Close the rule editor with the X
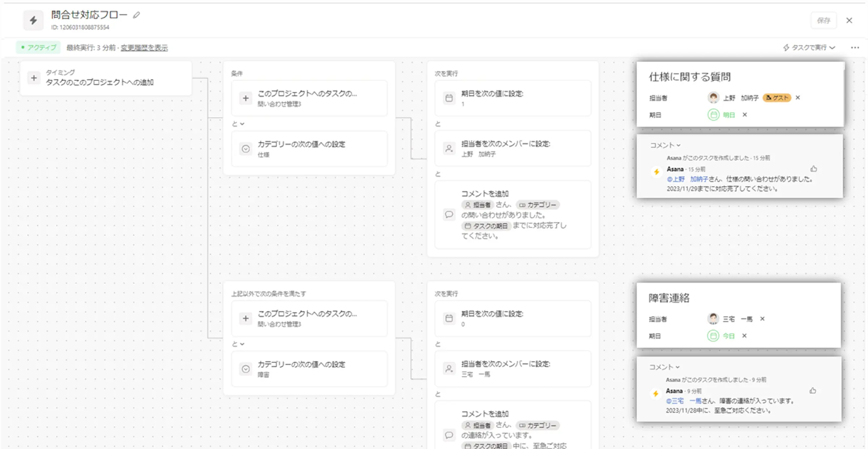 click(849, 21)
